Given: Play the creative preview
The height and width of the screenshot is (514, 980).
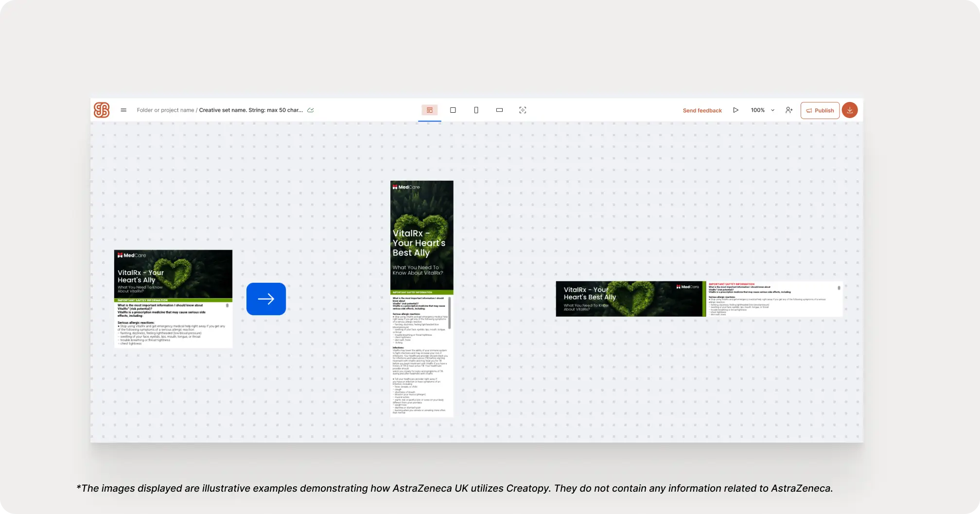Looking at the screenshot, I should [736, 110].
